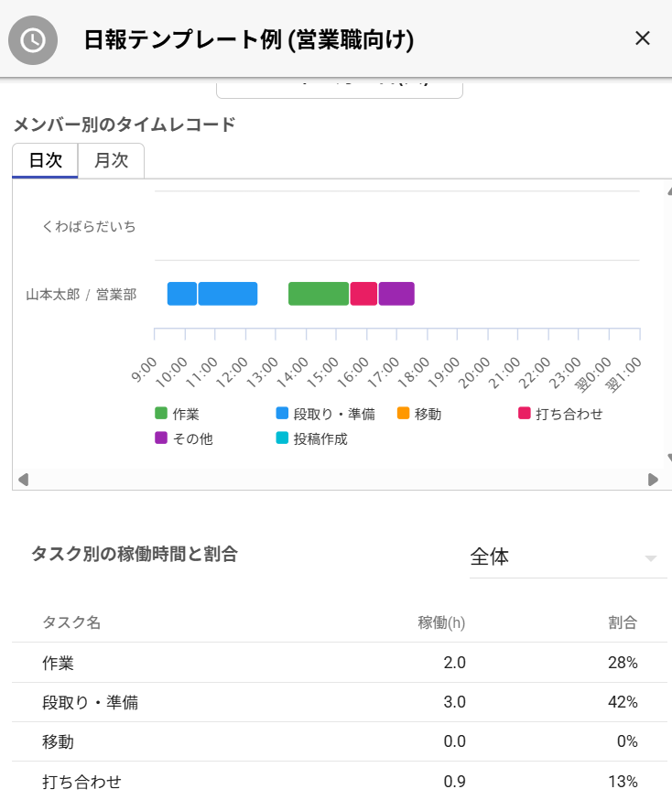Click the 9:00 axis label

point(144,370)
